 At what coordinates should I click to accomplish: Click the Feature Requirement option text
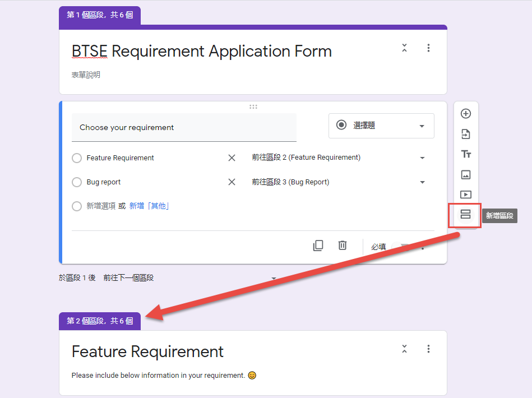[x=120, y=158]
